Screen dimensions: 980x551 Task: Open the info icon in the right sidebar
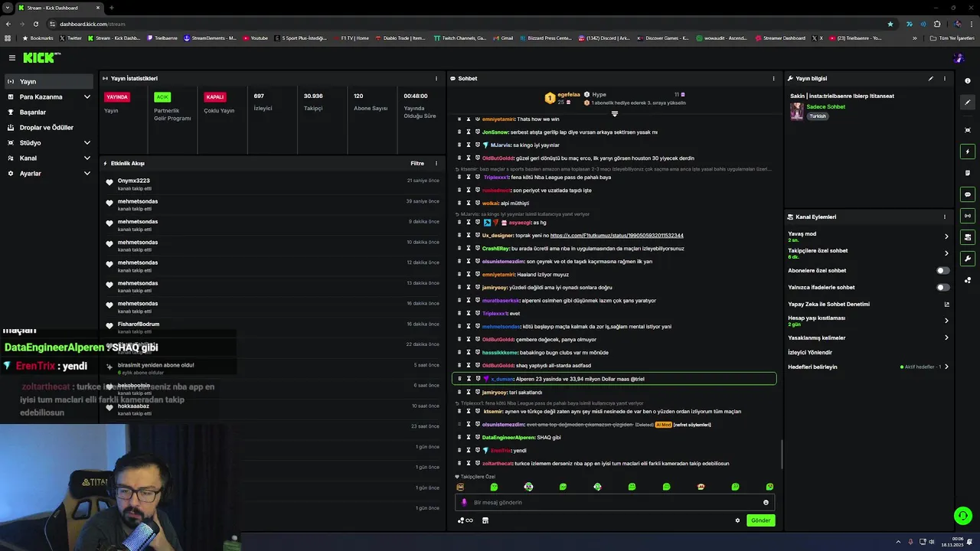(968, 81)
